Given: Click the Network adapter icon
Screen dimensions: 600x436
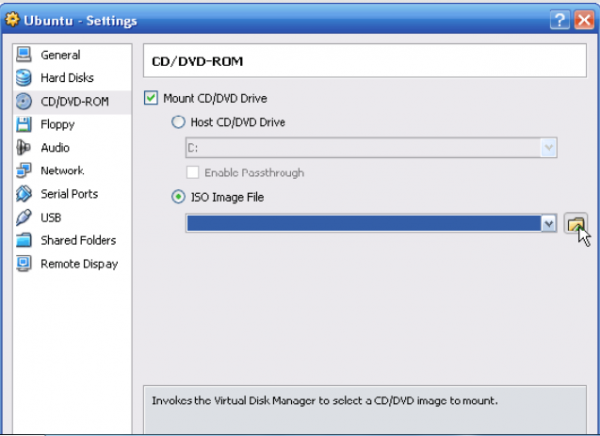Looking at the screenshot, I should [24, 170].
